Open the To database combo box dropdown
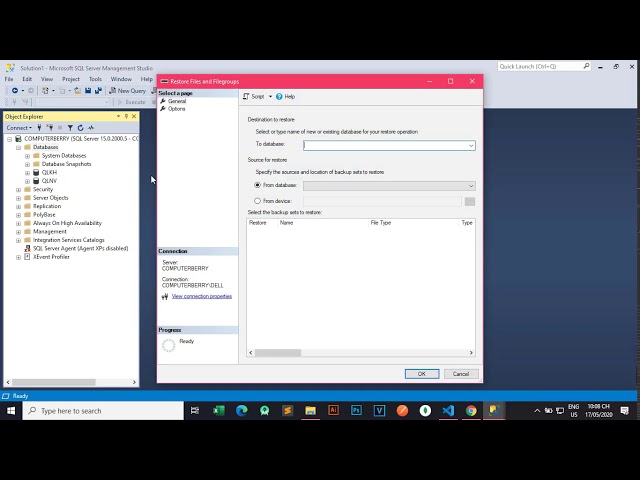This screenshot has width=640, height=480. click(471, 146)
